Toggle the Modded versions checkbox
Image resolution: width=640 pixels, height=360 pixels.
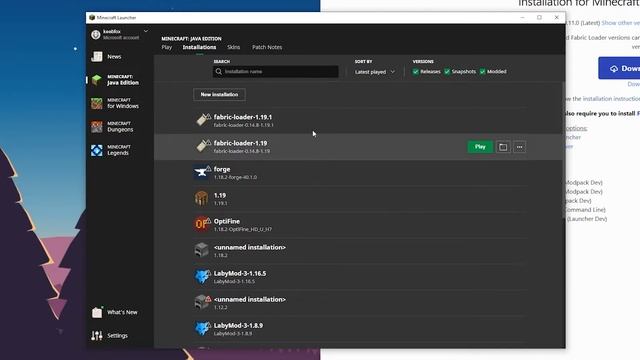tap(482, 71)
